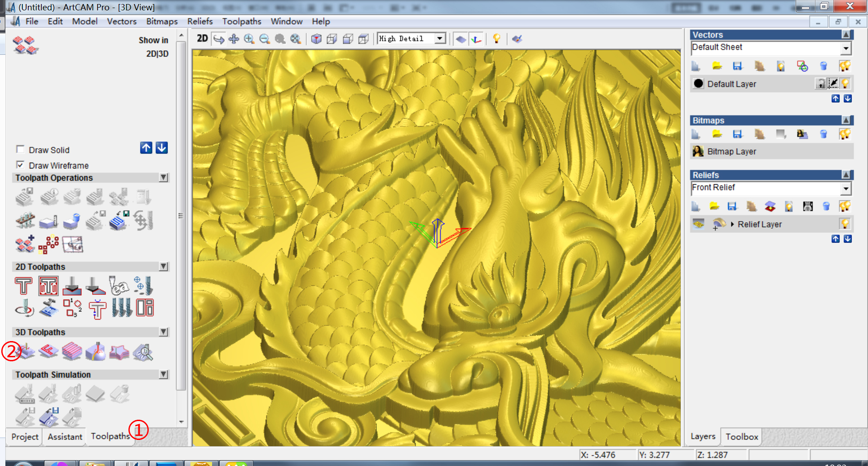Open the Toolpath Panelling icon
Viewport: 868px width, 466px height.
click(x=72, y=244)
